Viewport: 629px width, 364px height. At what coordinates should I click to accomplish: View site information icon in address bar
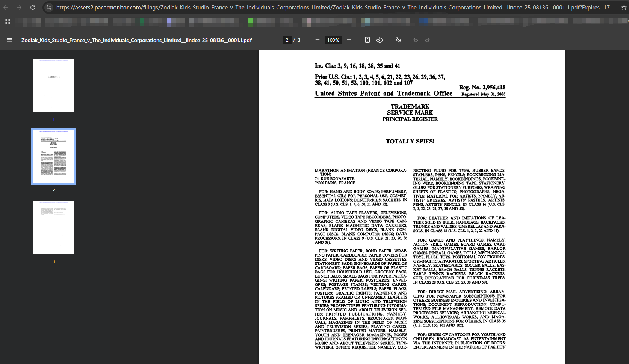[48, 8]
